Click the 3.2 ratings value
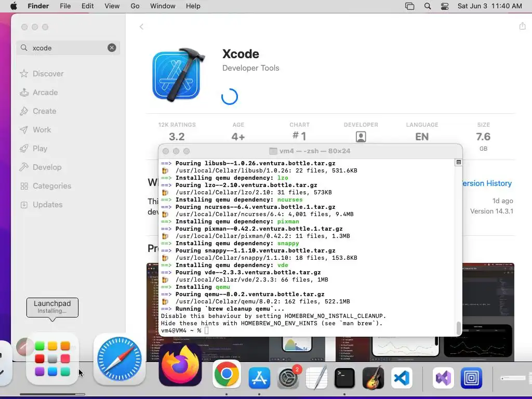The height and width of the screenshot is (399, 532). 177,137
